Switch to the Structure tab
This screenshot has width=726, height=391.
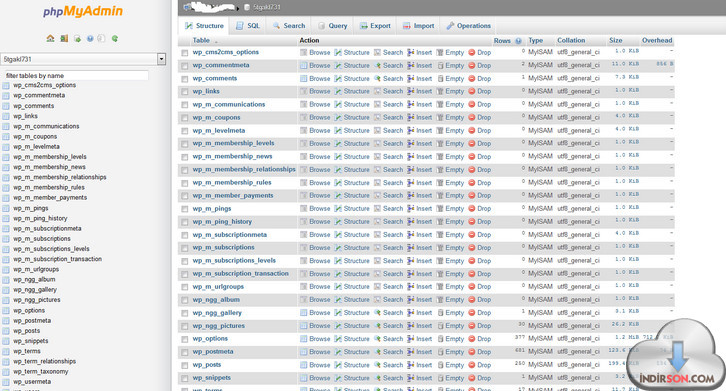point(204,26)
